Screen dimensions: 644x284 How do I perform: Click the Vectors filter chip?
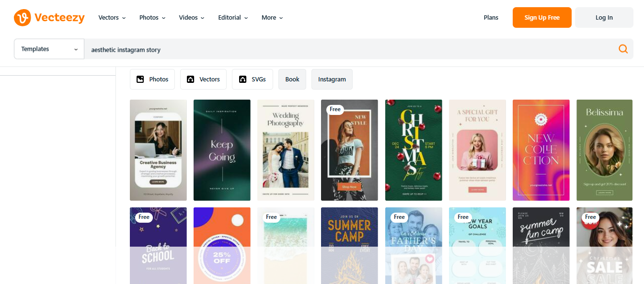coord(203,80)
